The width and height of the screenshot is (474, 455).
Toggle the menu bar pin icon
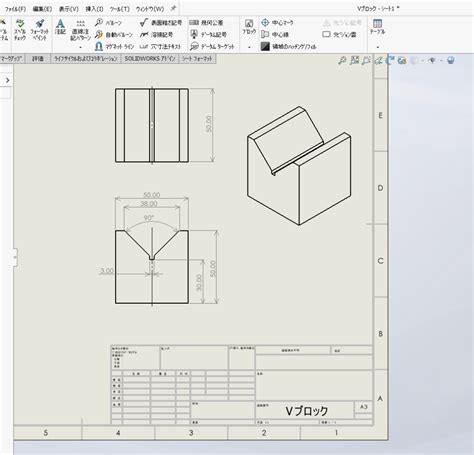click(173, 9)
